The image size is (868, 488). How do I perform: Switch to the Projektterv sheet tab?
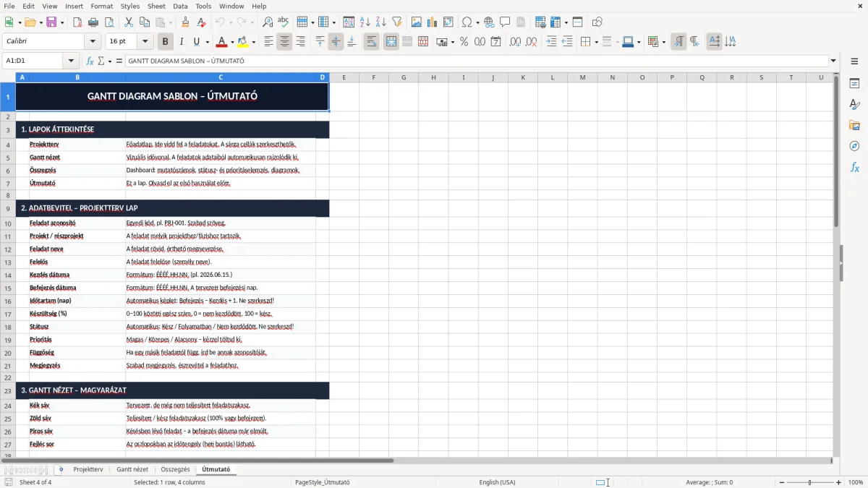[88, 469]
